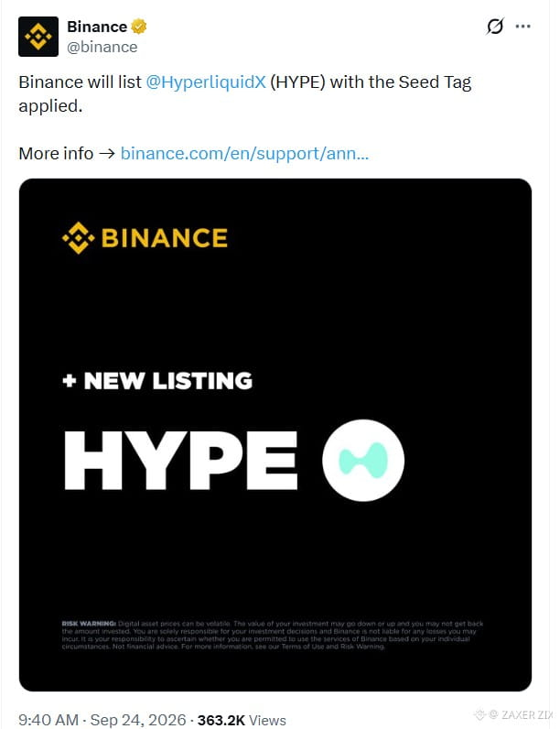The height and width of the screenshot is (729, 560).
Task: Open the three-dot more options menu
Action: pos(522,27)
